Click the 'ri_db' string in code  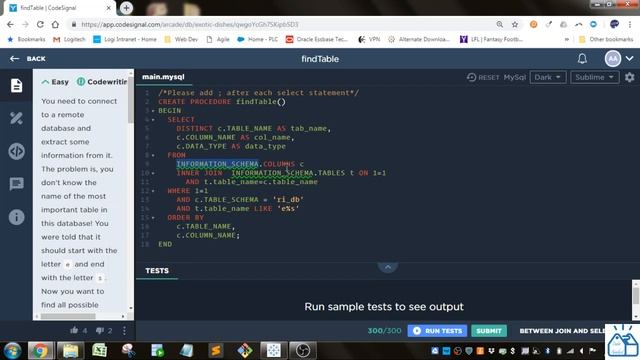[288, 200]
